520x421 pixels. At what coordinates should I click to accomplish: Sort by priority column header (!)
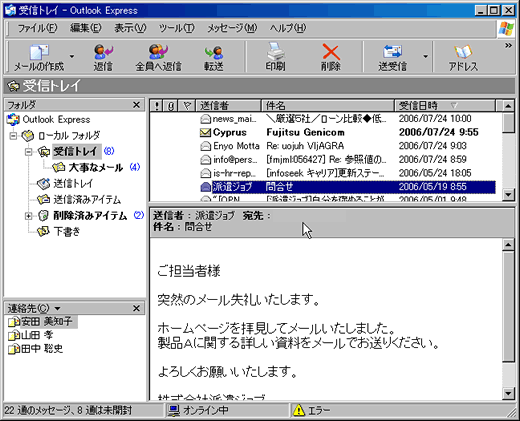click(x=156, y=106)
